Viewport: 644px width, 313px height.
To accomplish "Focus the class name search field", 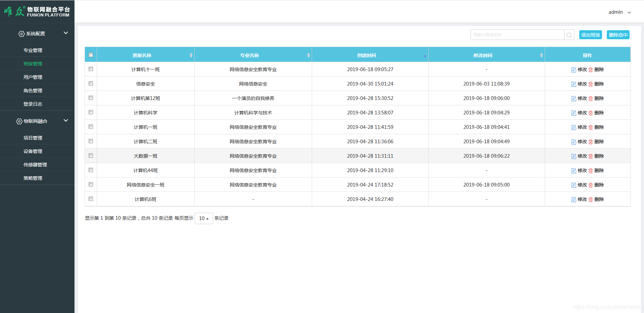I will click(517, 35).
